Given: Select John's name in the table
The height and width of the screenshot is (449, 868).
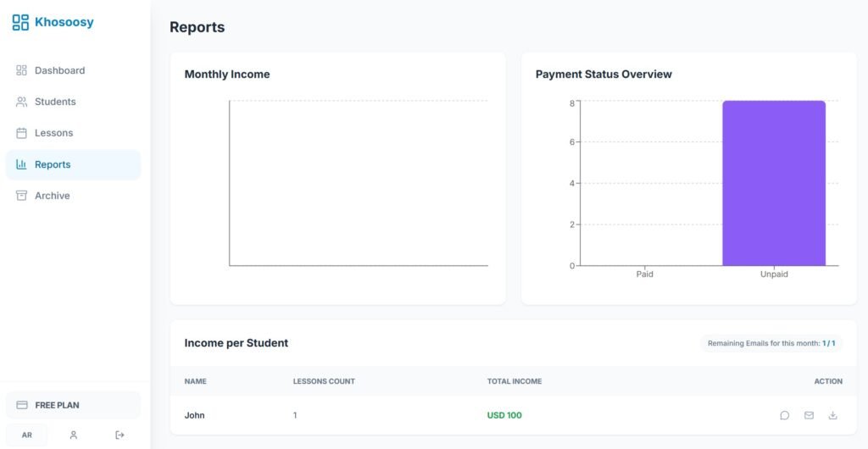Looking at the screenshot, I should (x=194, y=415).
